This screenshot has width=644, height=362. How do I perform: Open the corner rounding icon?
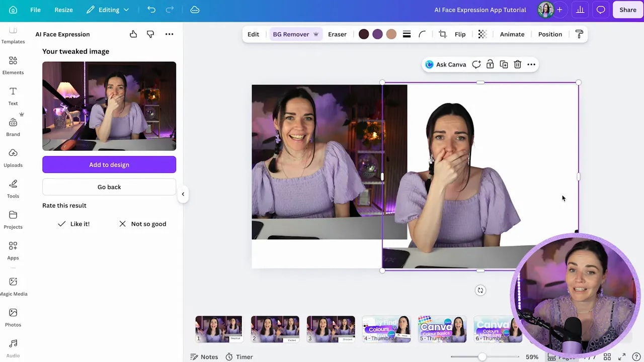(x=422, y=34)
